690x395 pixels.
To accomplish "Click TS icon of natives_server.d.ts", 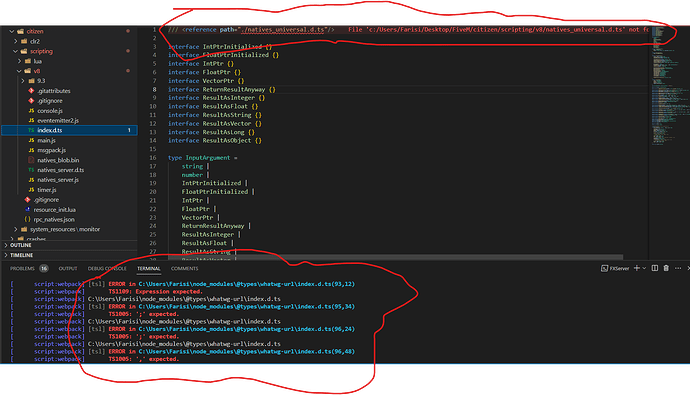I will (x=31, y=170).
